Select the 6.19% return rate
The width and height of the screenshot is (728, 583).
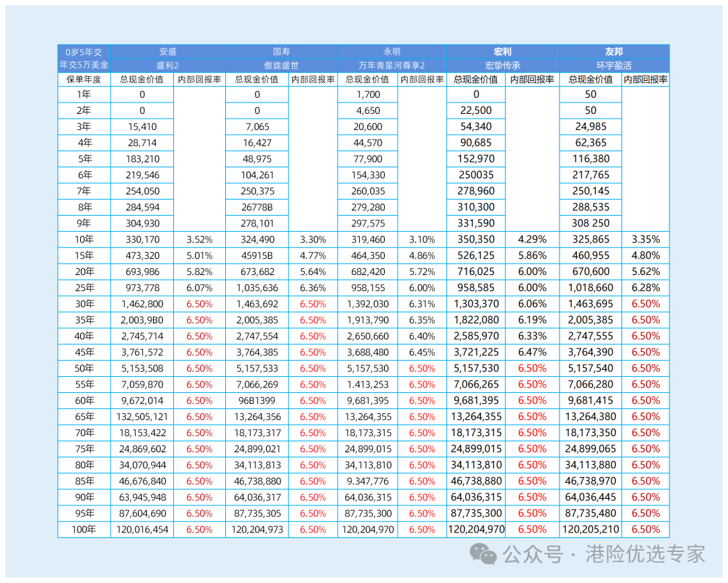pyautogui.click(x=532, y=320)
